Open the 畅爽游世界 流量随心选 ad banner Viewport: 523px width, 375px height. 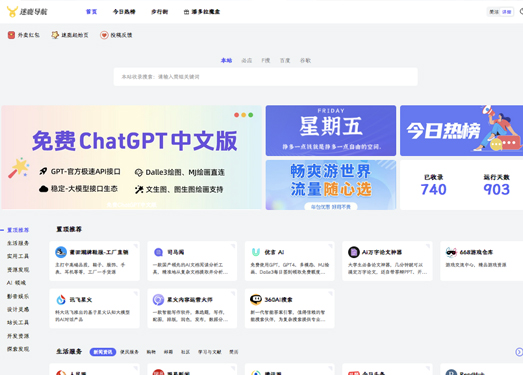point(331,185)
